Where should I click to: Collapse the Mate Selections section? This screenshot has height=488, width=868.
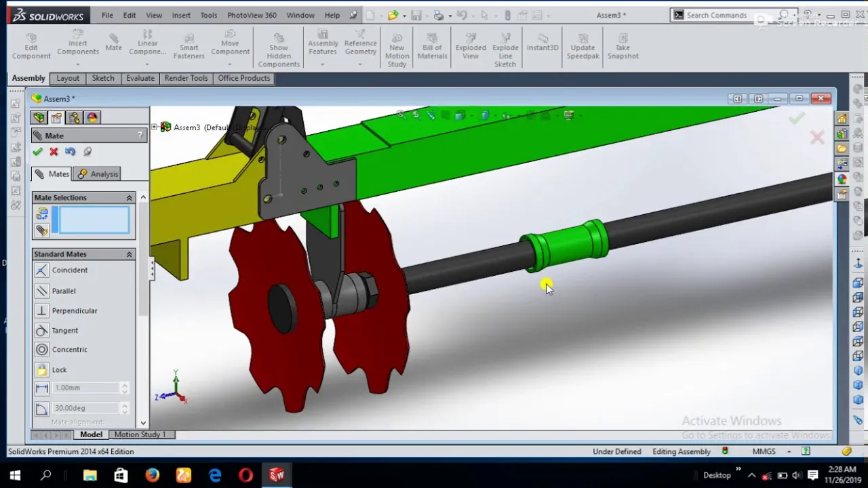[x=129, y=198]
